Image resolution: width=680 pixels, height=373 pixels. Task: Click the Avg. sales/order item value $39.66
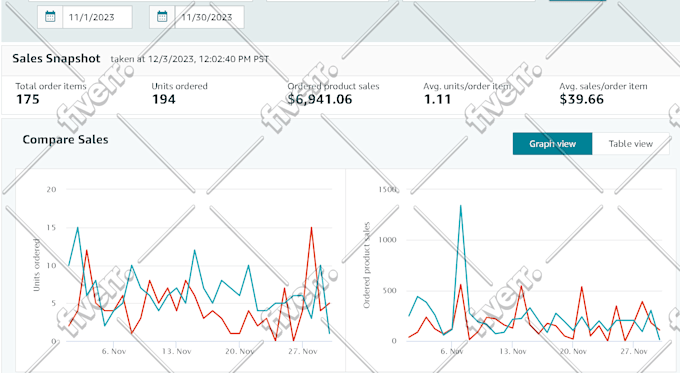tap(582, 99)
